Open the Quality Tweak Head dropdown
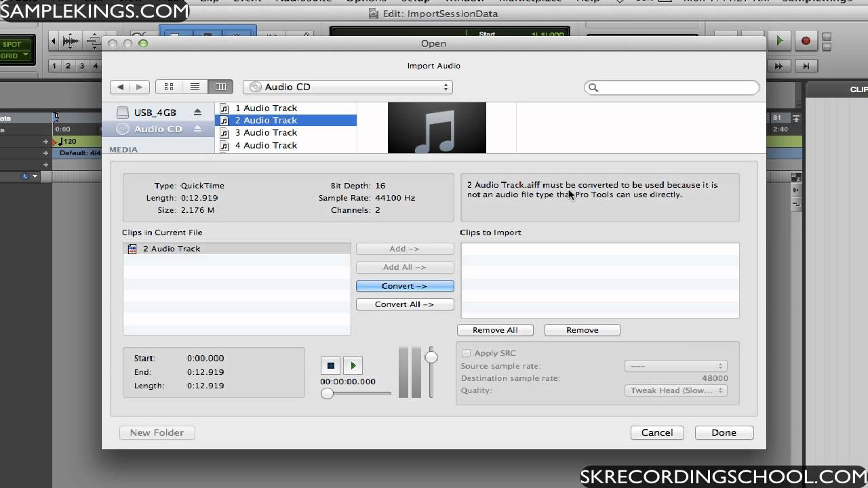This screenshot has width=868, height=488. point(675,390)
